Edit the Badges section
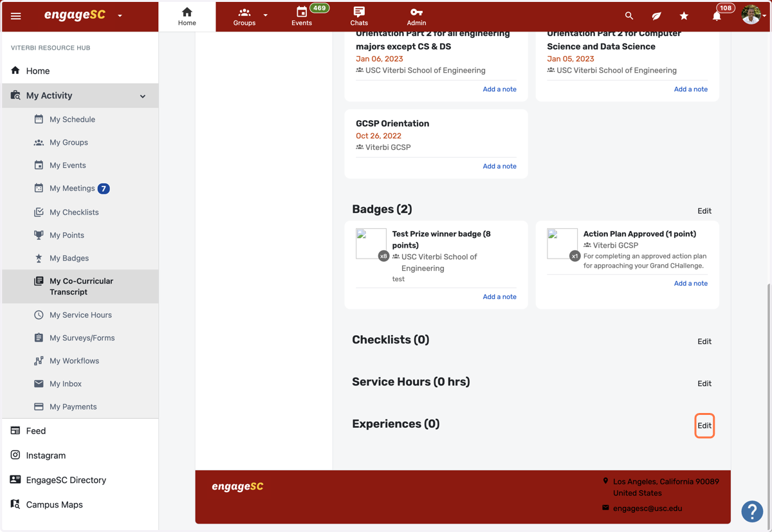This screenshot has height=532, width=772. point(704,211)
